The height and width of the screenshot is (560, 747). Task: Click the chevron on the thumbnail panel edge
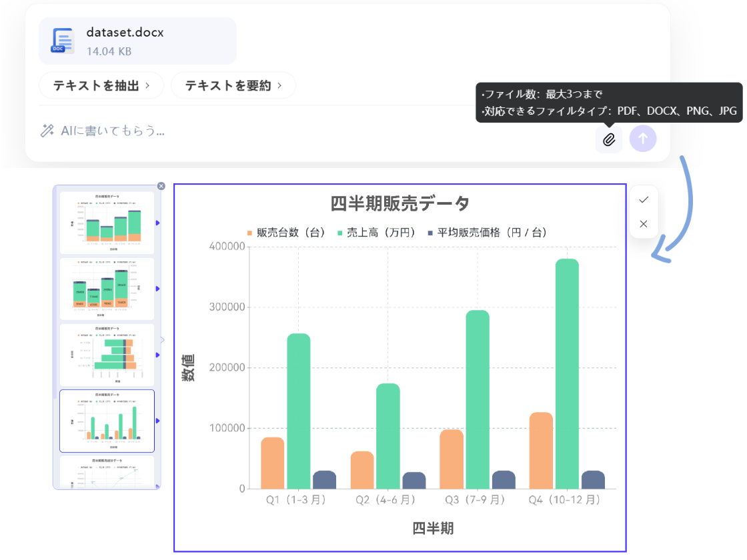click(x=162, y=340)
